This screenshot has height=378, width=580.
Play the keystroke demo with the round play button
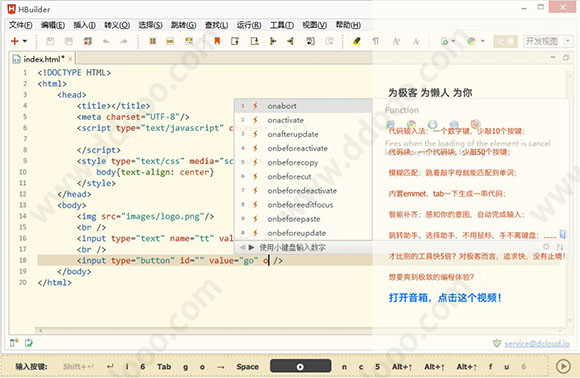coord(563,367)
